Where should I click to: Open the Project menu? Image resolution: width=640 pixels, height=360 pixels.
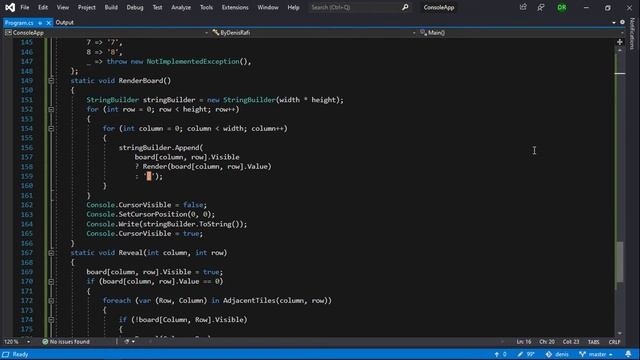pos(87,7)
